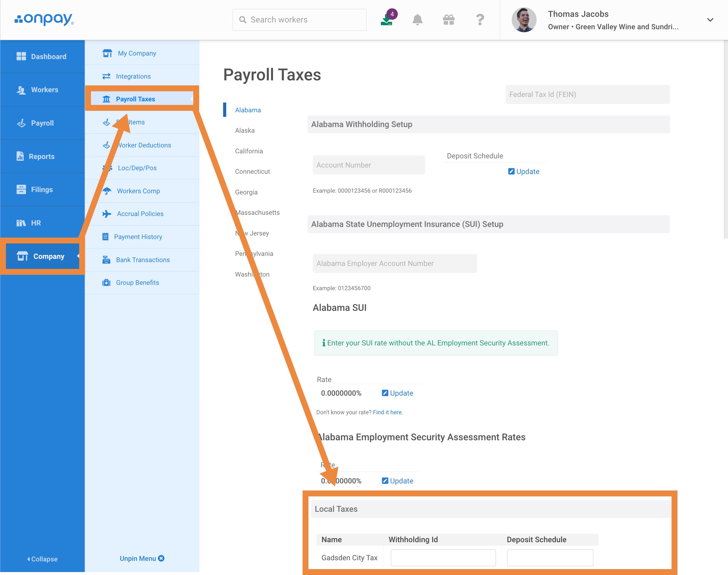
Task: Open Filings section in sidebar
Action: [x=43, y=189]
